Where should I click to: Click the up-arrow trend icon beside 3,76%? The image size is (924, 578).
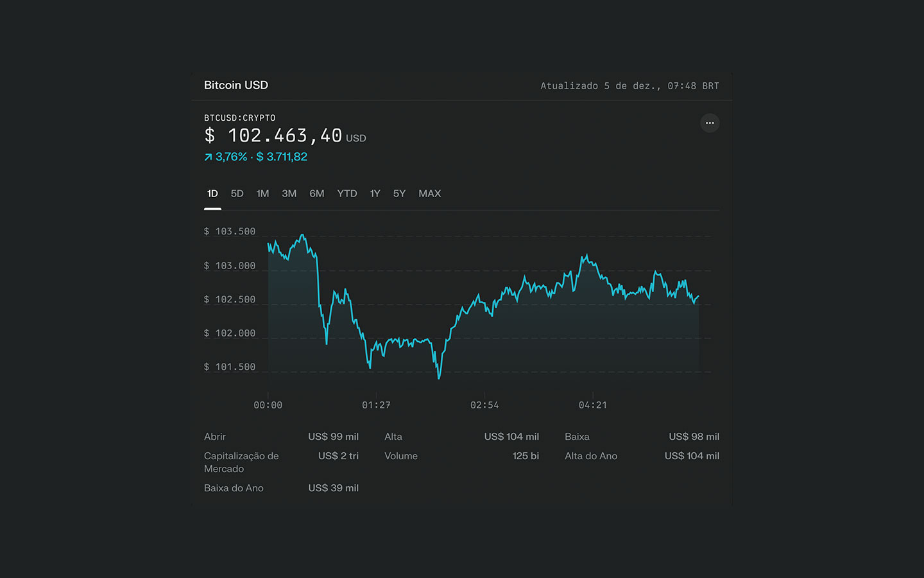(208, 157)
